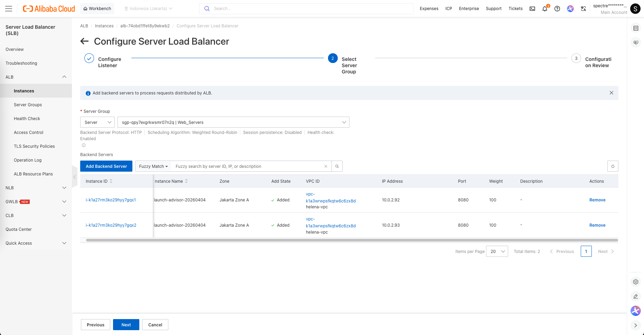This screenshot has width=644, height=335.
Task: Sort table by Instance Name
Action: (186, 181)
